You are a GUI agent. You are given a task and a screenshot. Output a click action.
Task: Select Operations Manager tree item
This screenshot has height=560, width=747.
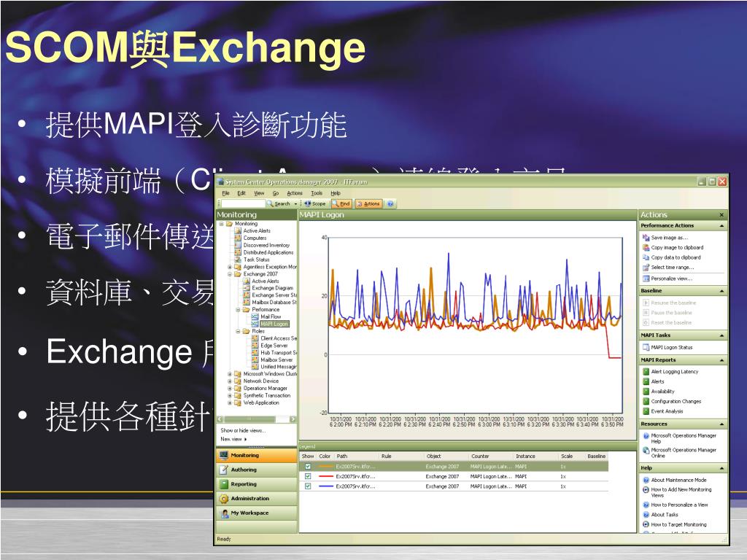point(265,389)
